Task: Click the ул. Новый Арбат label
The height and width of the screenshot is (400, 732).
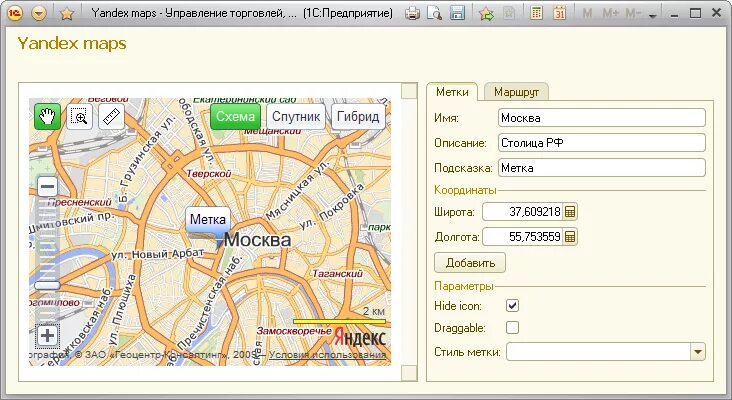Action: click(x=158, y=254)
